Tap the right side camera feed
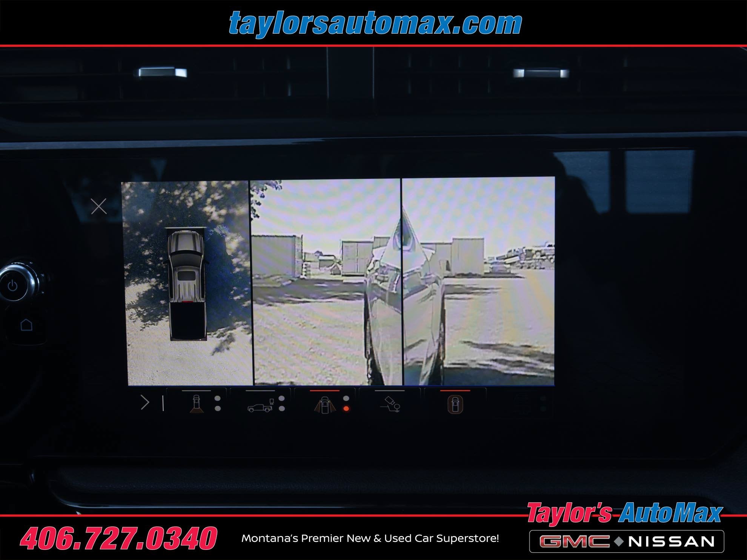This screenshot has height=560, width=747. 478,281
